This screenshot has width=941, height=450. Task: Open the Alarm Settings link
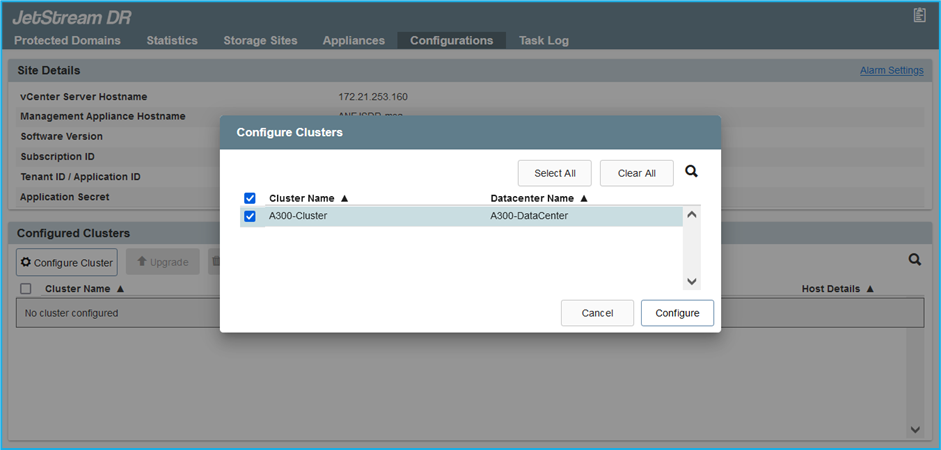(x=891, y=70)
